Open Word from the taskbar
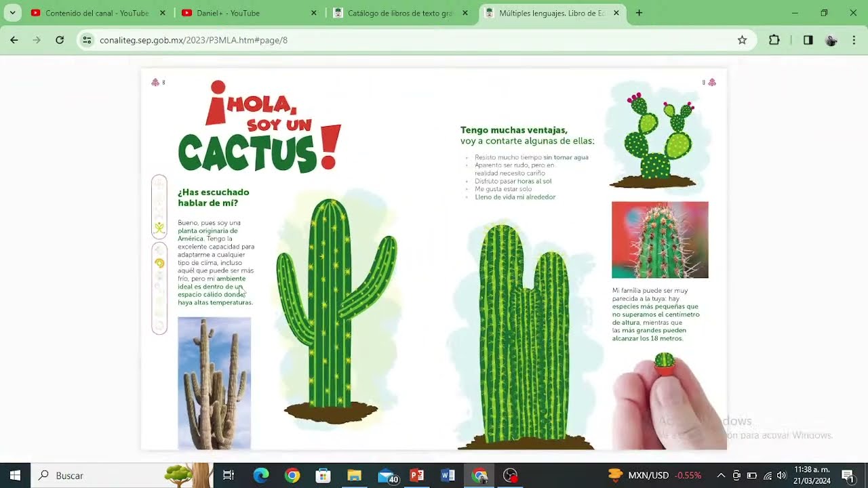Image resolution: width=868 pixels, height=488 pixels. point(448,475)
